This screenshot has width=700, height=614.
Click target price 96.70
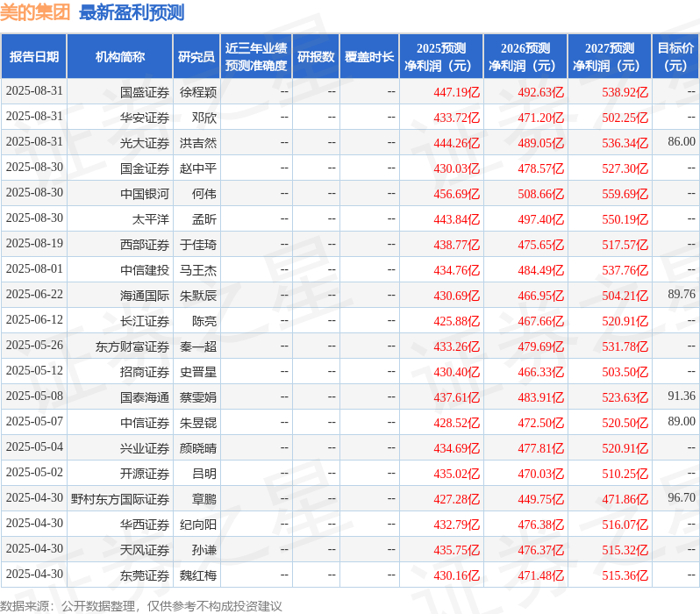click(x=682, y=498)
